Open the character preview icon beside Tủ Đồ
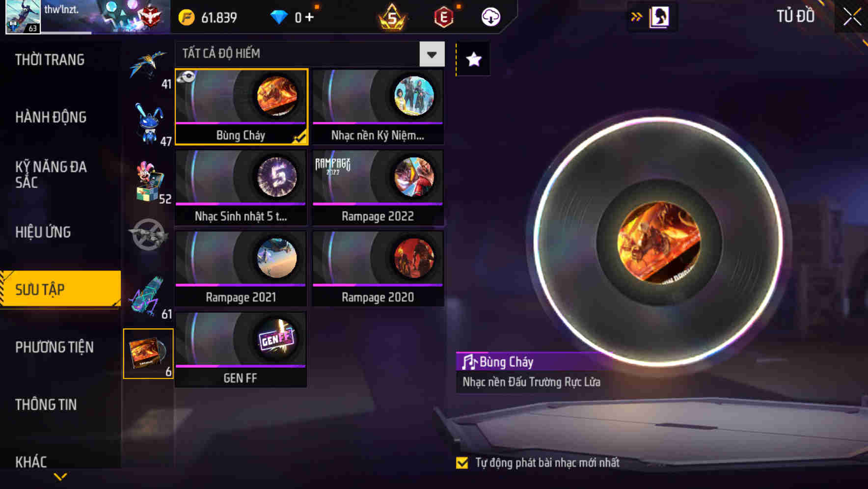868x489 pixels. click(659, 17)
